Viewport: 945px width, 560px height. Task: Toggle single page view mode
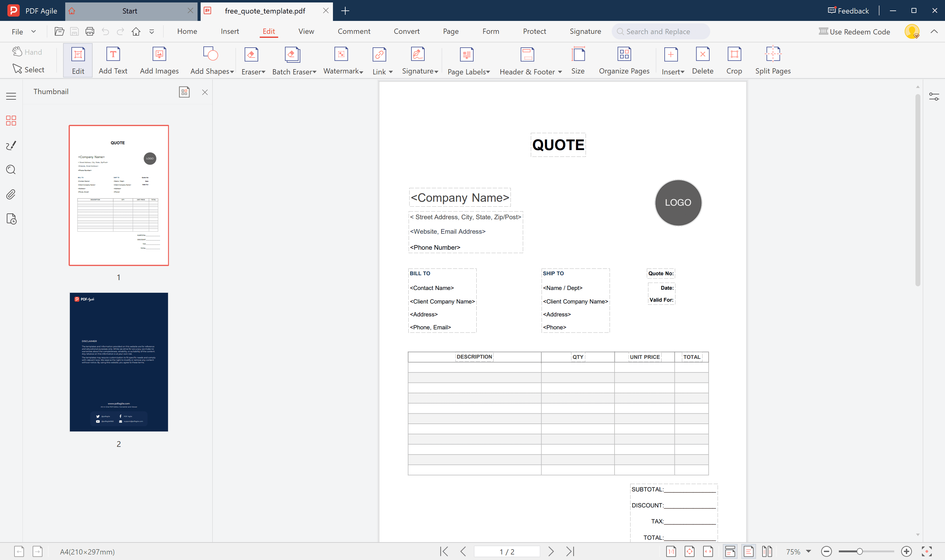[748, 551]
